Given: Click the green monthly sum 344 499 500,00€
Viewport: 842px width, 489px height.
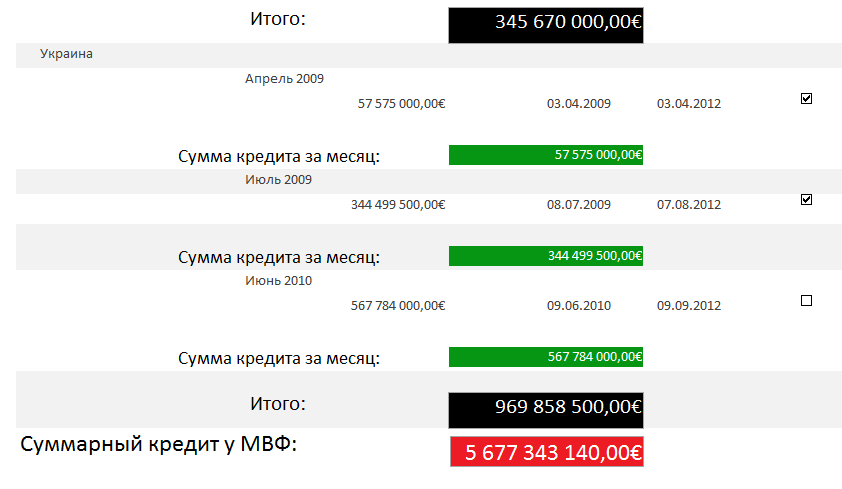Looking at the screenshot, I should [x=546, y=256].
